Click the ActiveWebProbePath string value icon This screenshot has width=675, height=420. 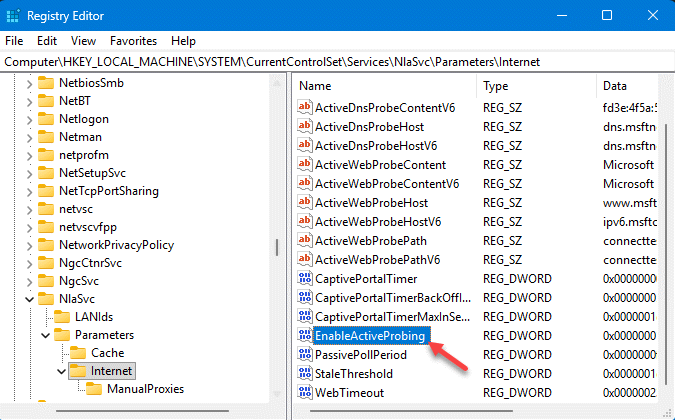pos(304,240)
